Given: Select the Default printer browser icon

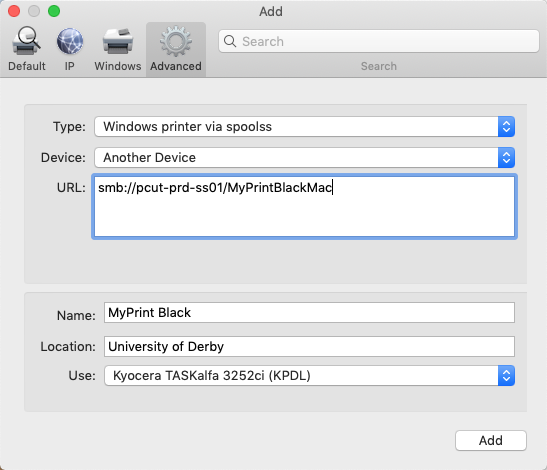Looking at the screenshot, I should pos(26,41).
